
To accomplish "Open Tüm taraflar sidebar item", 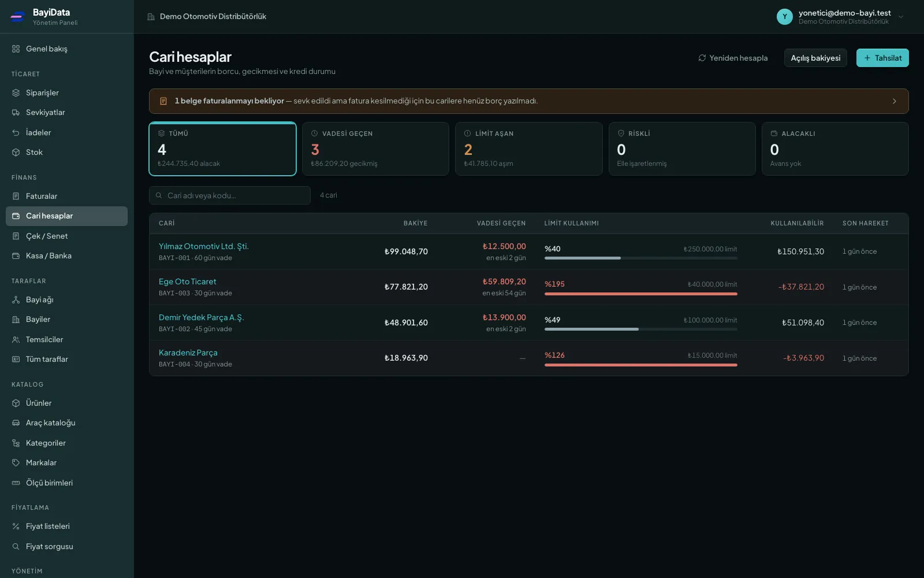I will tap(66, 360).
